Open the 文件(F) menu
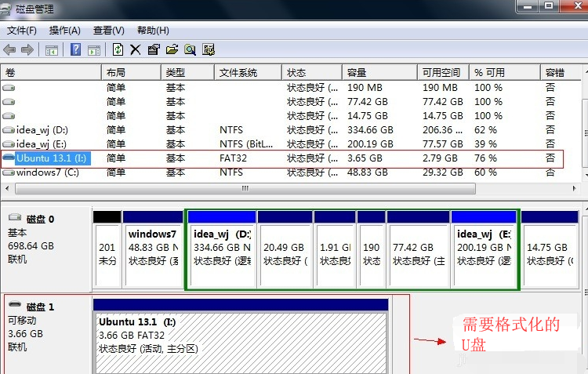 pos(22,31)
